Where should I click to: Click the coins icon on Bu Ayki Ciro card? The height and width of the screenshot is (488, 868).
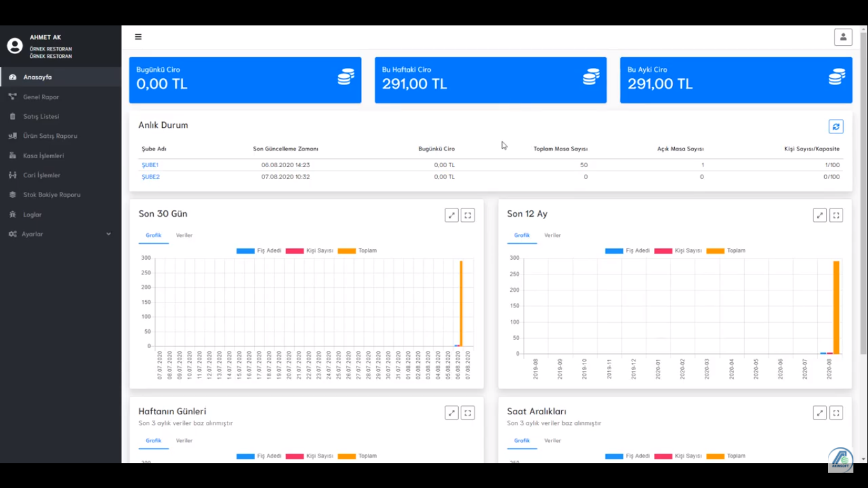click(837, 77)
